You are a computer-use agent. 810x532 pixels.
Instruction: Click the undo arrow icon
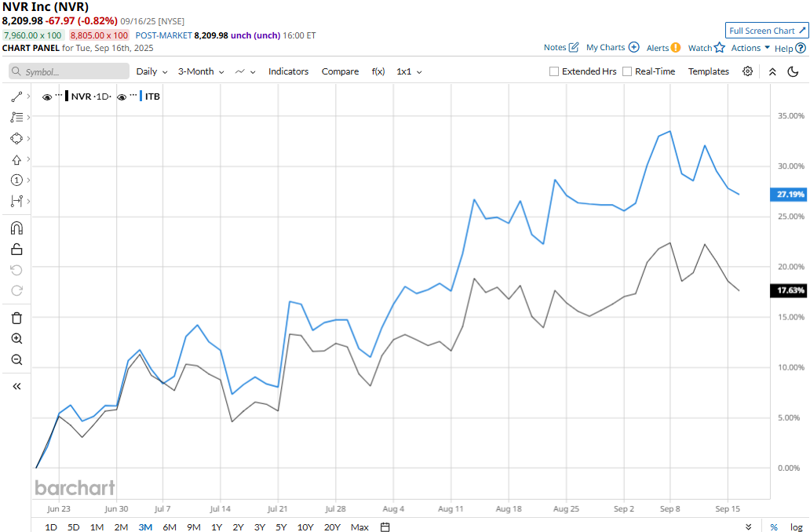point(16,270)
